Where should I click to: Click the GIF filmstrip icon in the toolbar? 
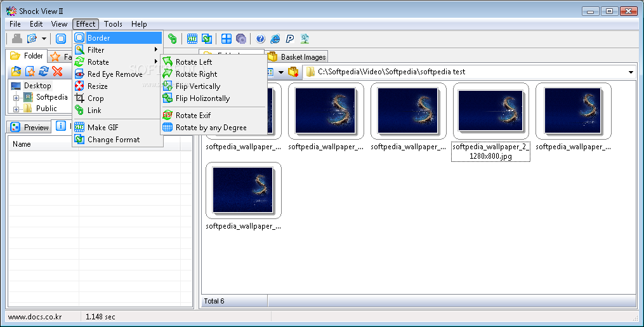(x=192, y=39)
